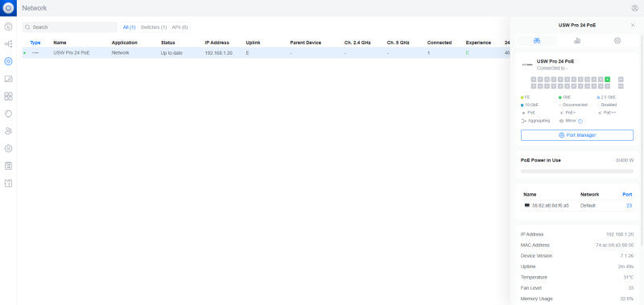644x305 pixels.
Task: Sort devices by IP Address column
Action: coord(217,43)
